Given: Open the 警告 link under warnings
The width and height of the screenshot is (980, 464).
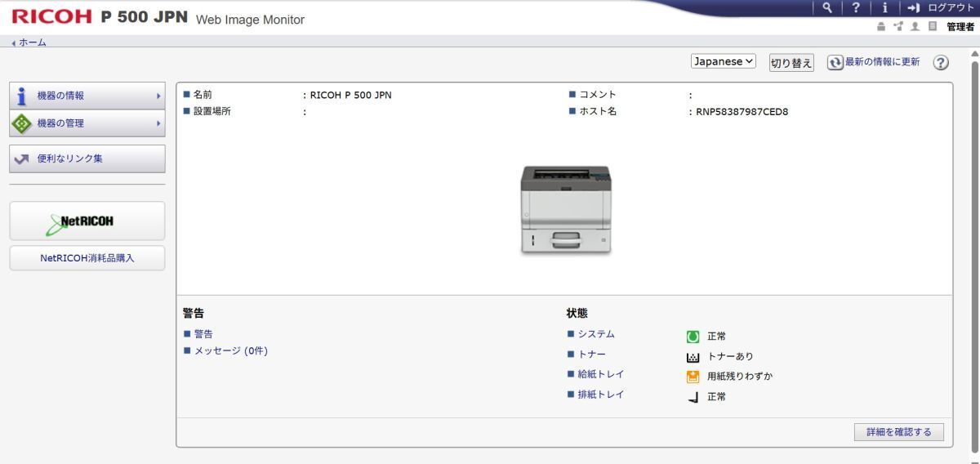Looking at the screenshot, I should pyautogui.click(x=203, y=333).
